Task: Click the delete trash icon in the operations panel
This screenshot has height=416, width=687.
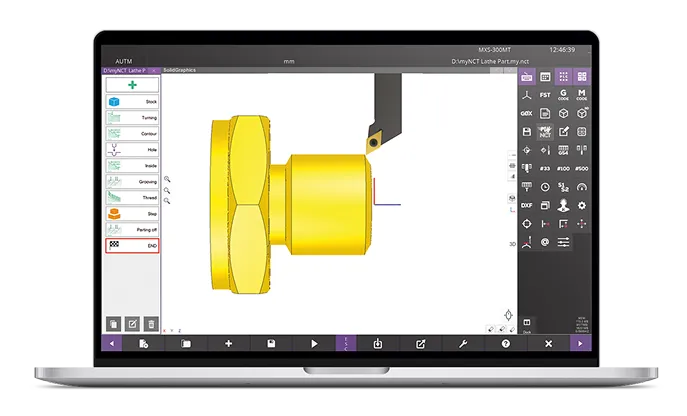Action: point(151,323)
